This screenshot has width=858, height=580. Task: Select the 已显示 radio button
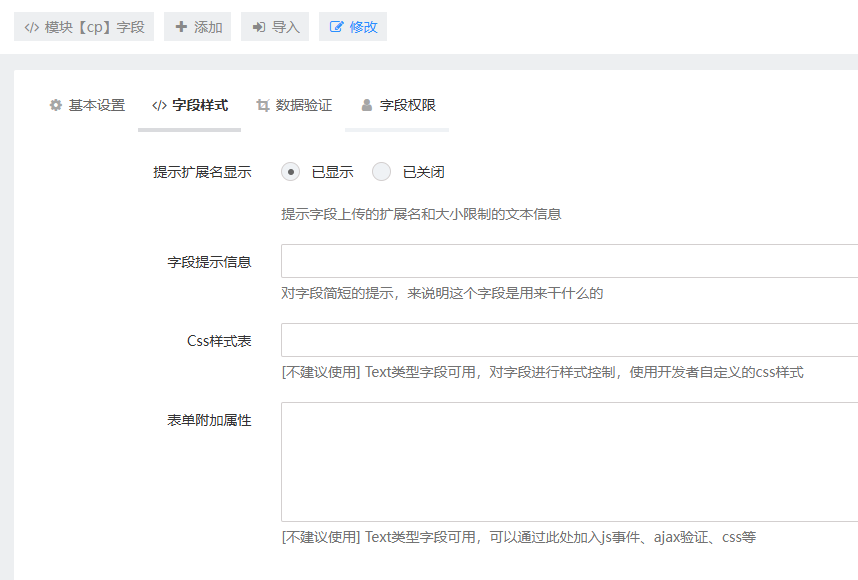291,171
